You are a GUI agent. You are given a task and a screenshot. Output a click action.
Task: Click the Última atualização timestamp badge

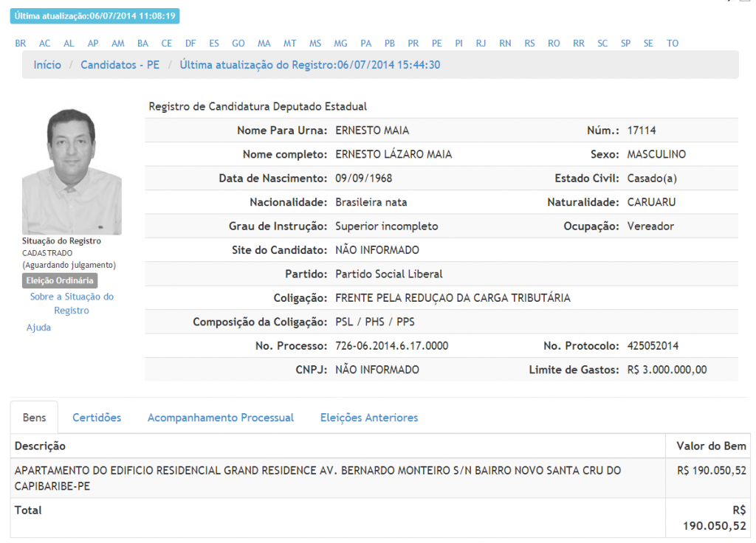pos(95,16)
